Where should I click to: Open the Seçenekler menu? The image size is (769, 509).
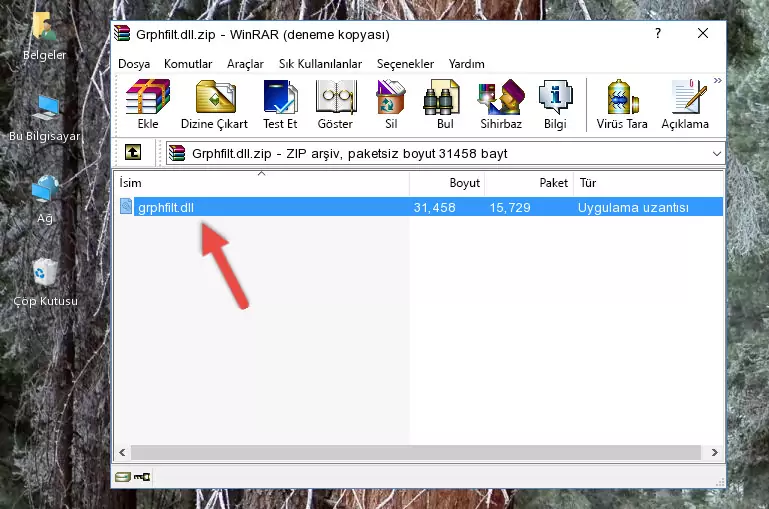pyautogui.click(x=405, y=64)
